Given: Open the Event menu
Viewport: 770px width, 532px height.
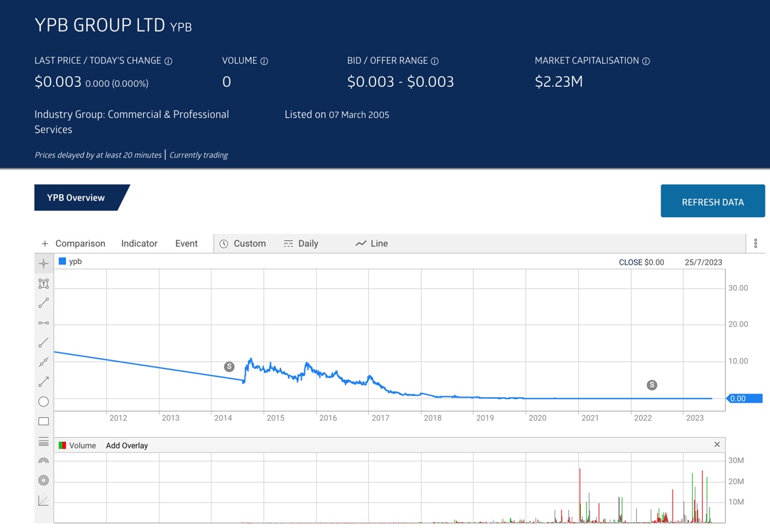Looking at the screenshot, I should coord(186,244).
